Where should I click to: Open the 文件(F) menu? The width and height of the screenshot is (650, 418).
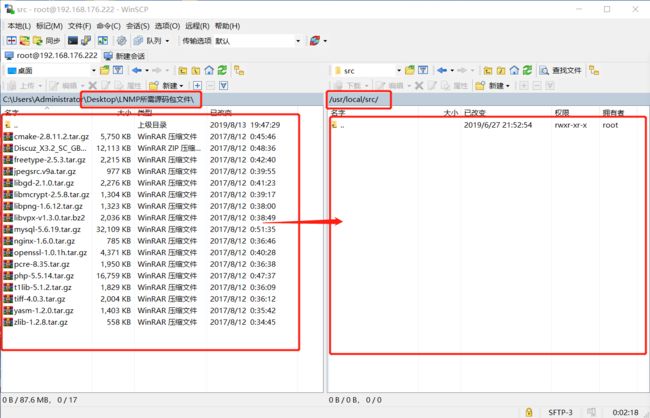pos(80,26)
